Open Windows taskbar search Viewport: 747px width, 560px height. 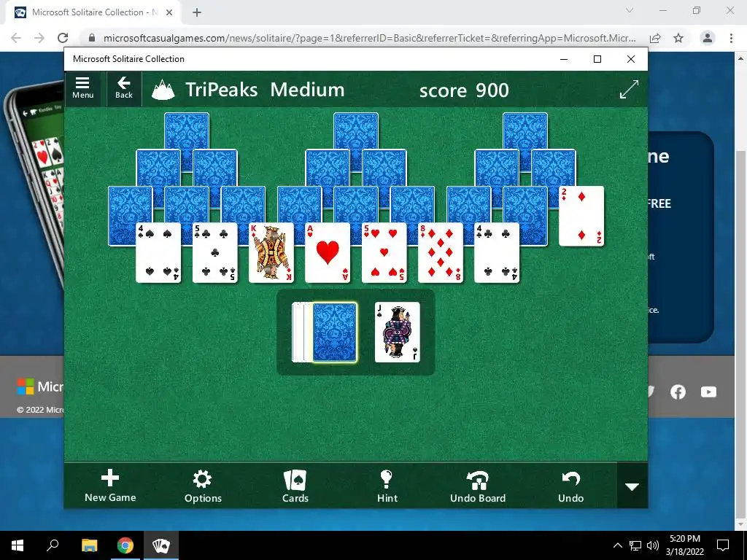point(53,545)
